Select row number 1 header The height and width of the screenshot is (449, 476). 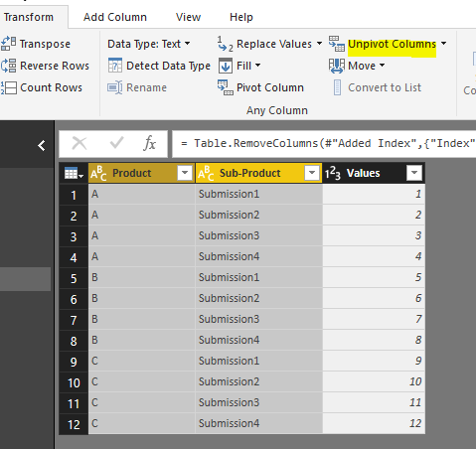pyautogui.click(x=74, y=195)
